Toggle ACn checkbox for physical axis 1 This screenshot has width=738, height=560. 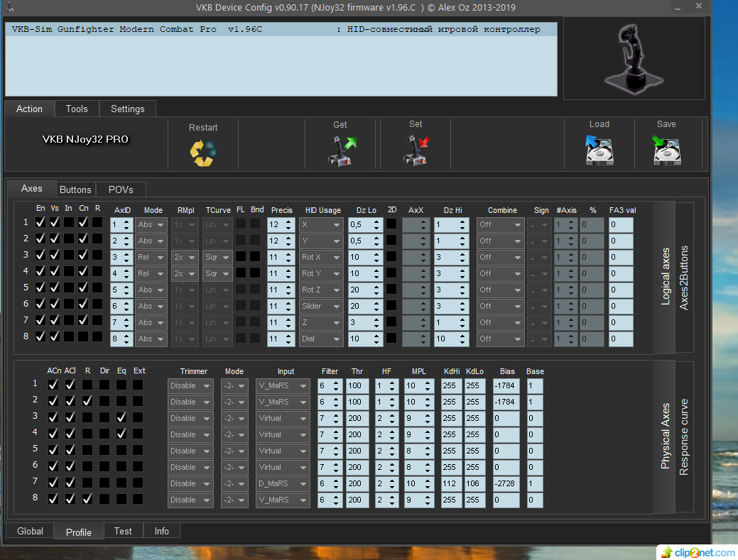click(53, 385)
